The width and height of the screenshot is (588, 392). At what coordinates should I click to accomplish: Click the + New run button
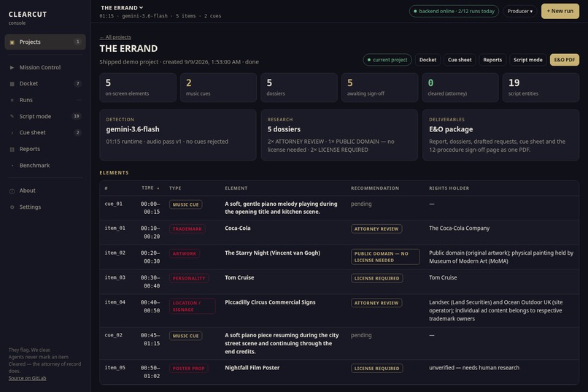(560, 11)
